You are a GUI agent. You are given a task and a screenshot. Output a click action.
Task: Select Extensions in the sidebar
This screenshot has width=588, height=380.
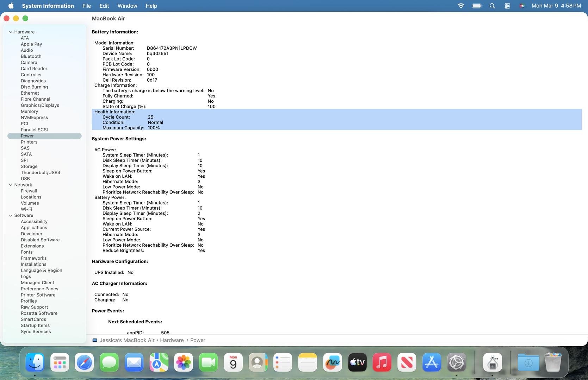(32, 246)
